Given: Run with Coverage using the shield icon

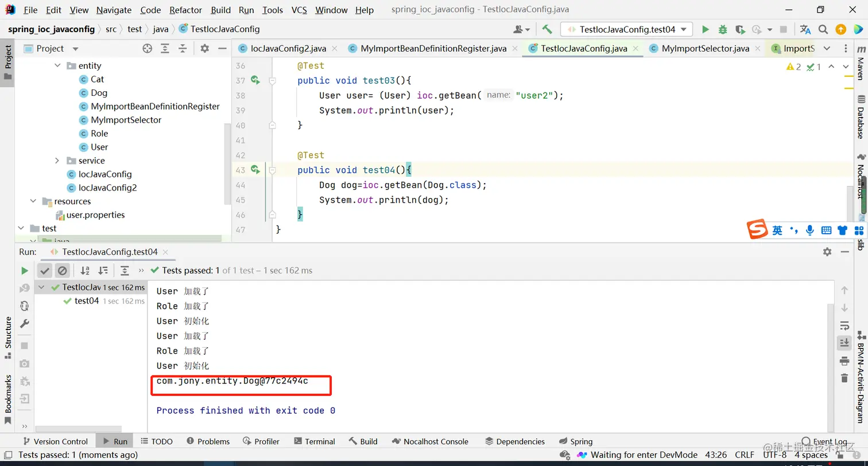Looking at the screenshot, I should (x=740, y=29).
